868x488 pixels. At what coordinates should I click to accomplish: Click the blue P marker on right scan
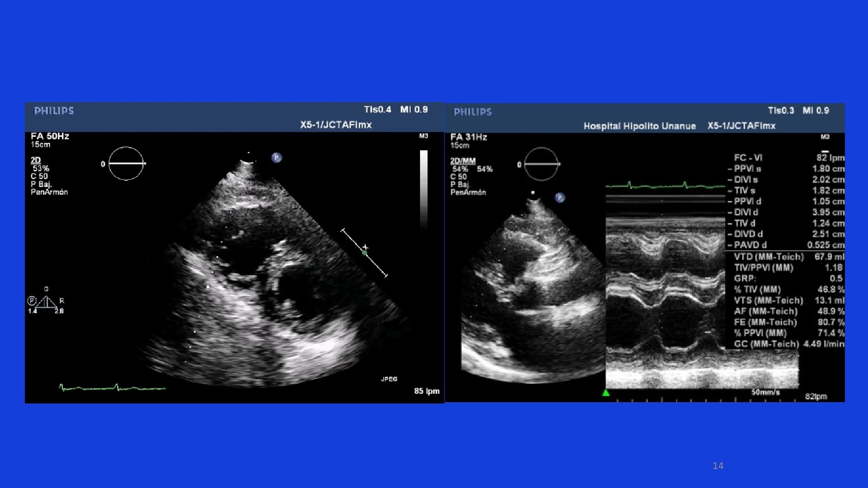click(560, 197)
